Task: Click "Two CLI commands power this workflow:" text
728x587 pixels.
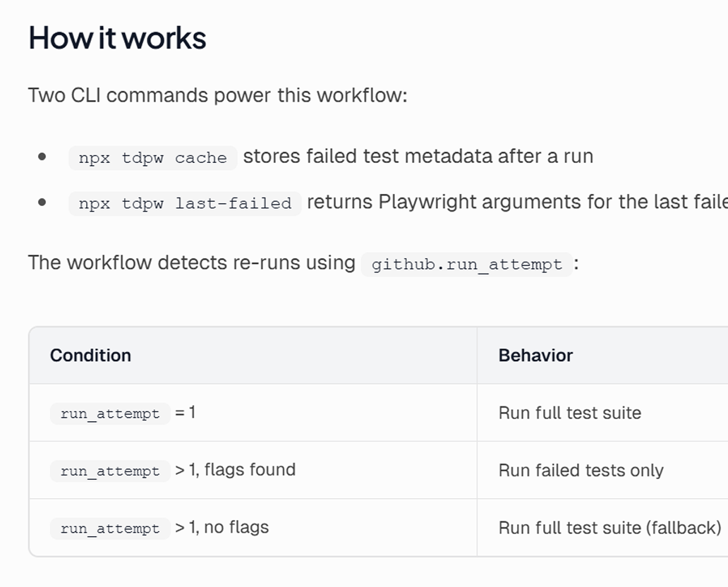Action: pos(217,95)
